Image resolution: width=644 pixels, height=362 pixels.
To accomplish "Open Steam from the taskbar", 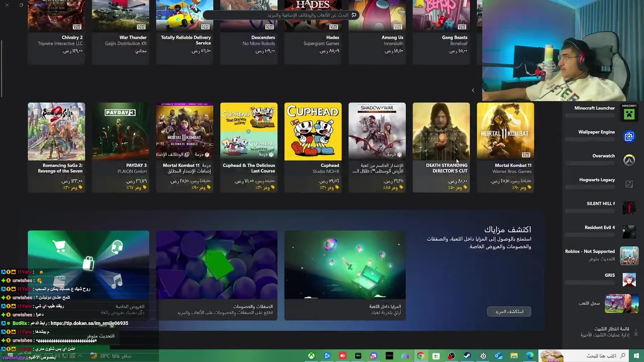I will coord(467,356).
